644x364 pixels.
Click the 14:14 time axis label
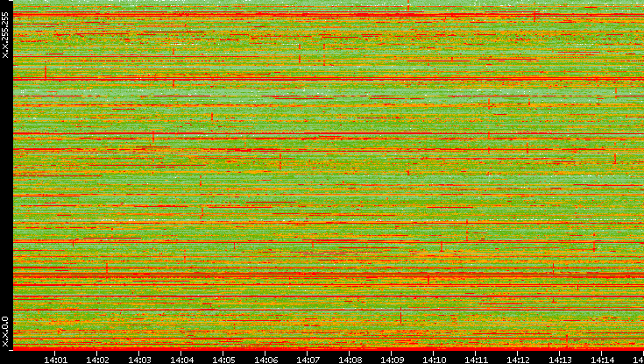(602, 360)
